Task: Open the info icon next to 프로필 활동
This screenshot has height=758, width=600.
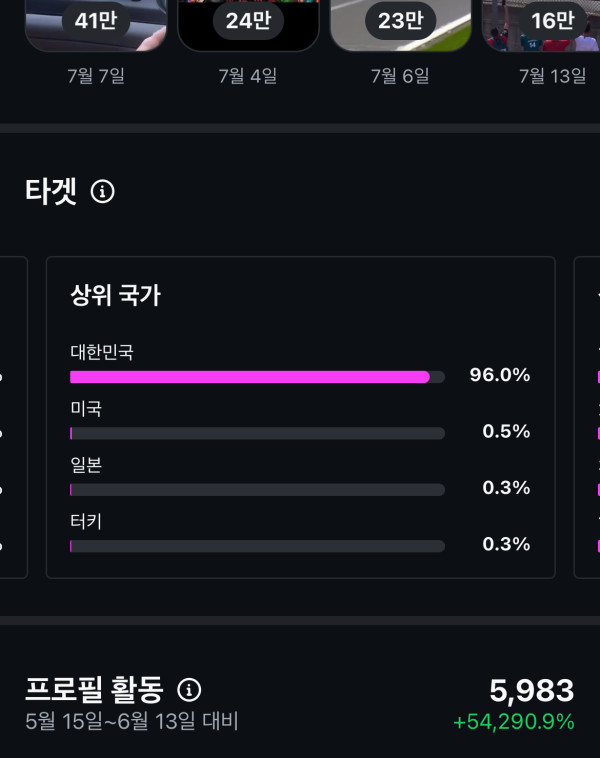Action: (189, 689)
